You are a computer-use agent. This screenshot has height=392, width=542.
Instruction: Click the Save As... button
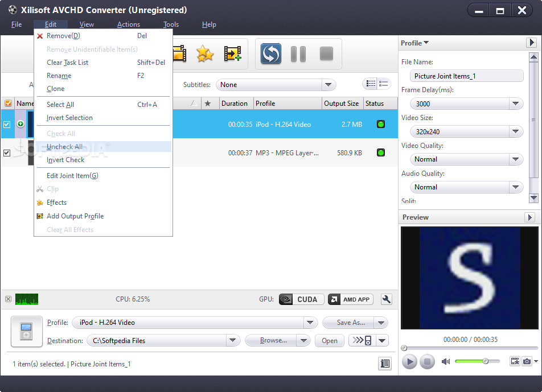click(x=348, y=323)
